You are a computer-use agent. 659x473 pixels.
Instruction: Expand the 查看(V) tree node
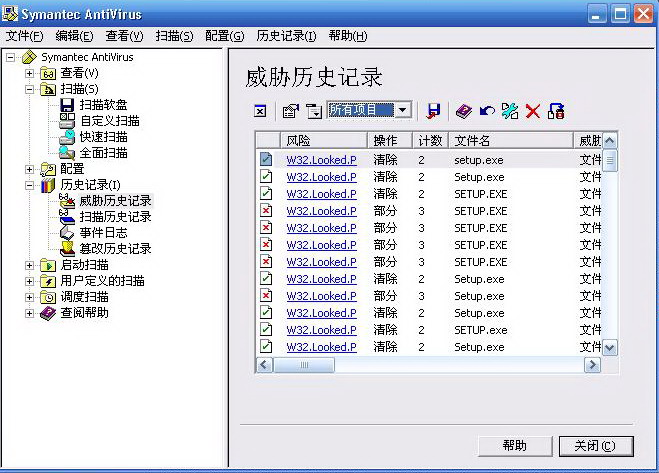coord(29,73)
